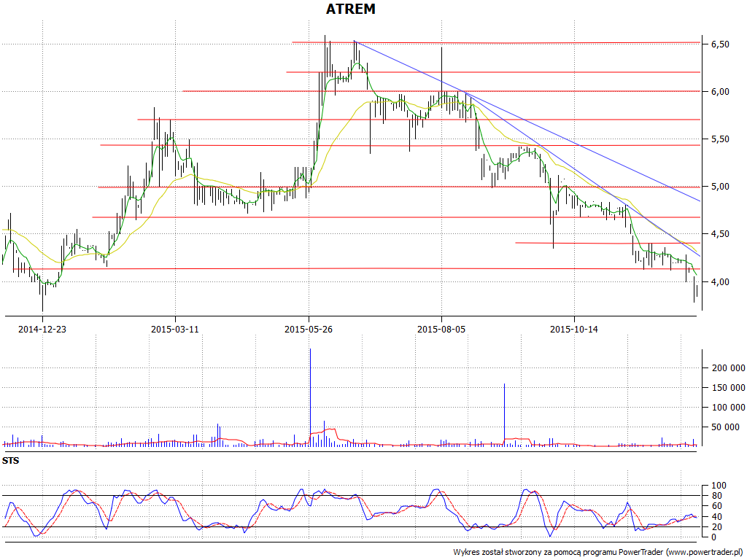Click the 6,00 price axis label
The height and width of the screenshot is (560, 747).
coord(720,92)
